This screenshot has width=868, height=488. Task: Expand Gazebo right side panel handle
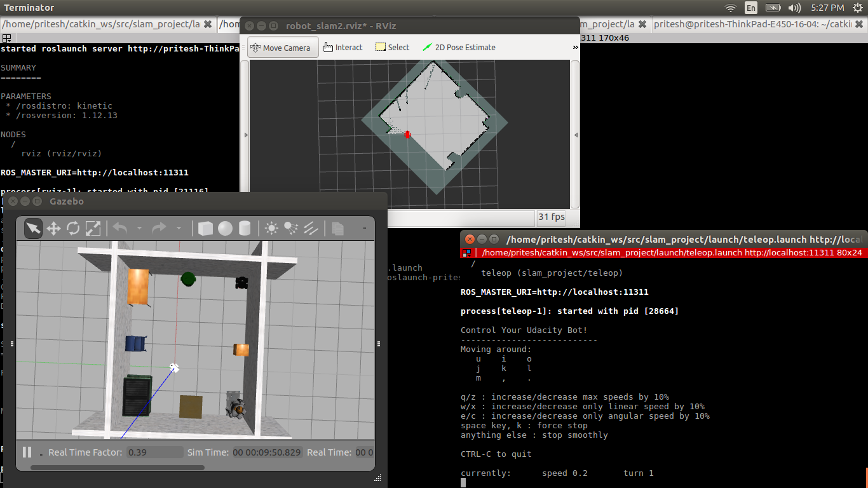[379, 344]
